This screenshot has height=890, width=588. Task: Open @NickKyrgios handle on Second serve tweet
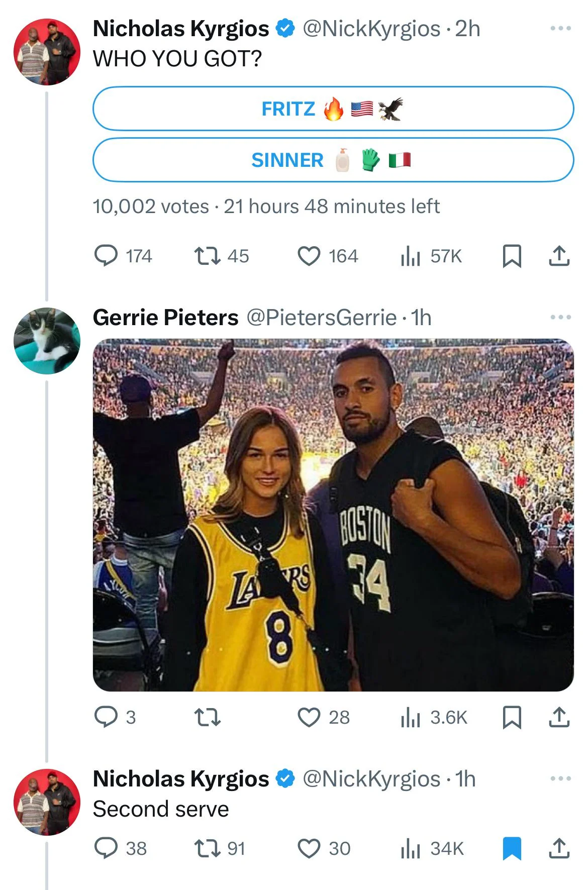click(371, 778)
